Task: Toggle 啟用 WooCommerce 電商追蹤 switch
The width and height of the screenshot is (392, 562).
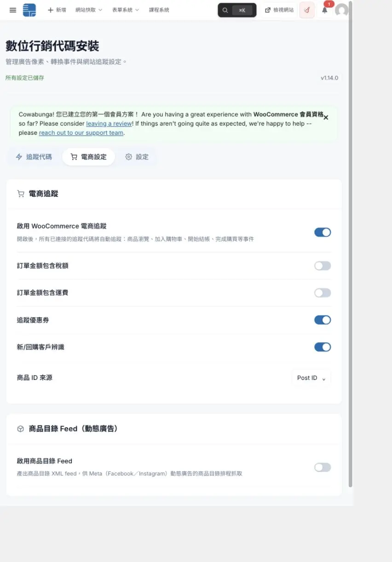Action: tap(323, 232)
